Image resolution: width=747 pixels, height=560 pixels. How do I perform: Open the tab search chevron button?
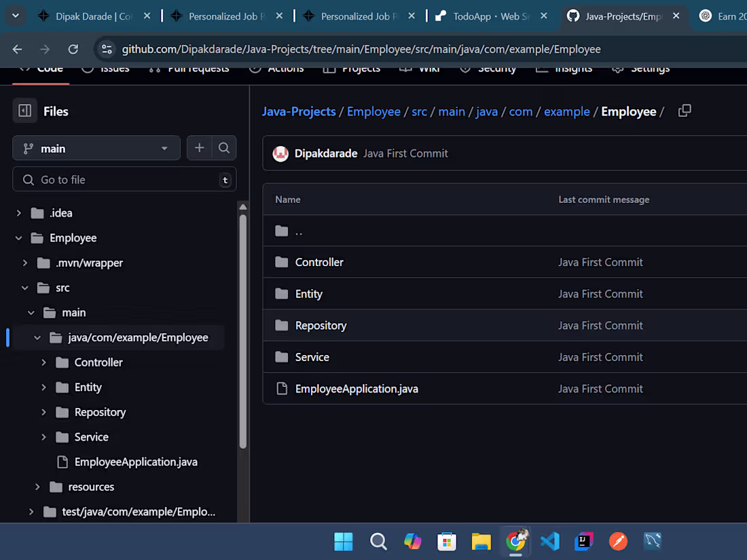click(x=16, y=16)
